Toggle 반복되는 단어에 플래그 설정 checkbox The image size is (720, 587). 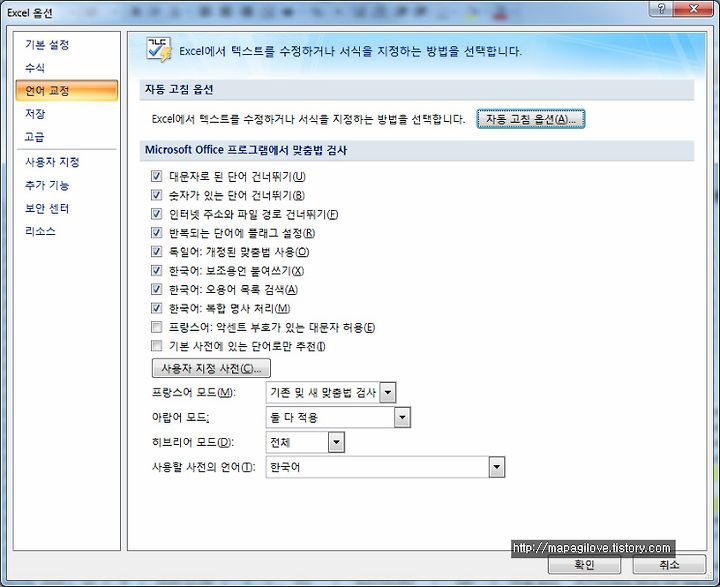coord(157,232)
